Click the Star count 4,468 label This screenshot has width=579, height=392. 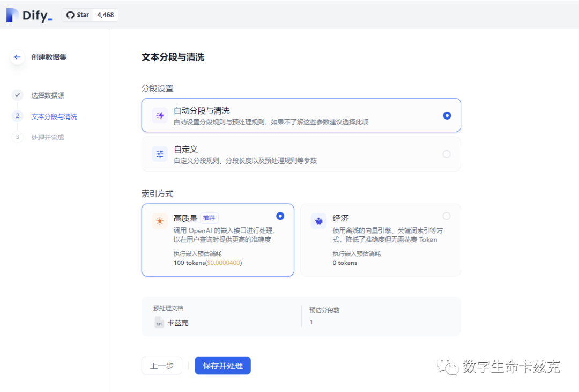point(105,15)
